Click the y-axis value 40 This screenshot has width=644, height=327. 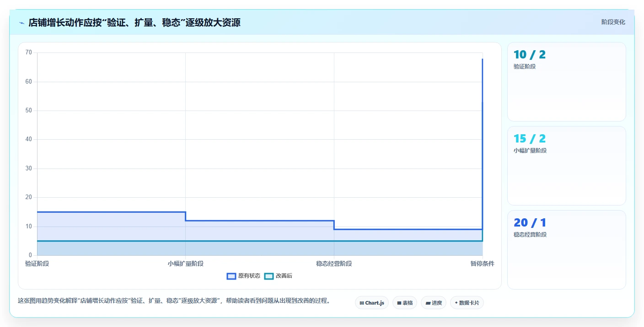pos(29,139)
